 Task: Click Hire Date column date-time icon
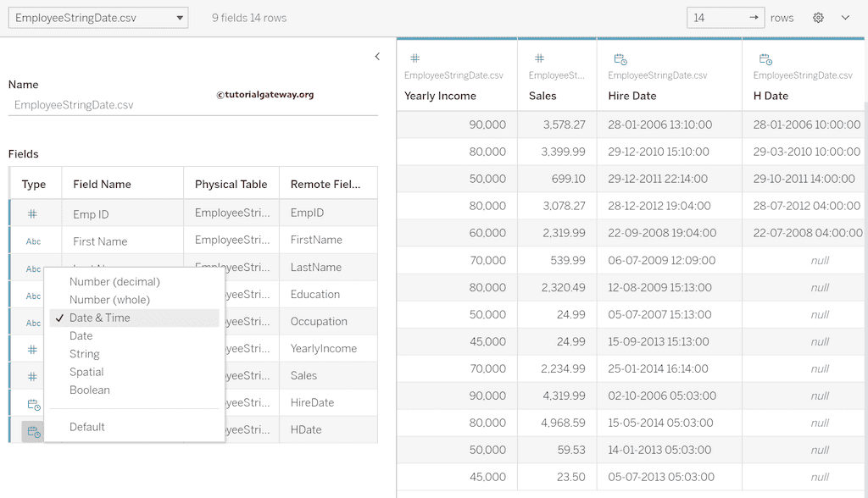click(620, 59)
